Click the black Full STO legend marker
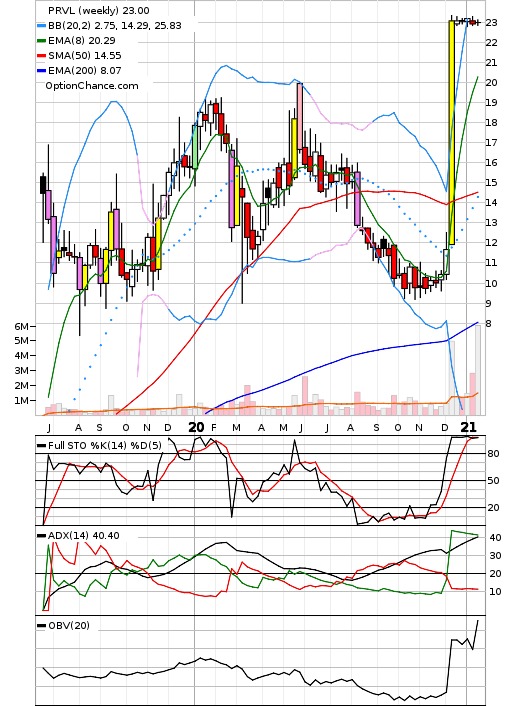The image size is (526, 706). (x=41, y=446)
